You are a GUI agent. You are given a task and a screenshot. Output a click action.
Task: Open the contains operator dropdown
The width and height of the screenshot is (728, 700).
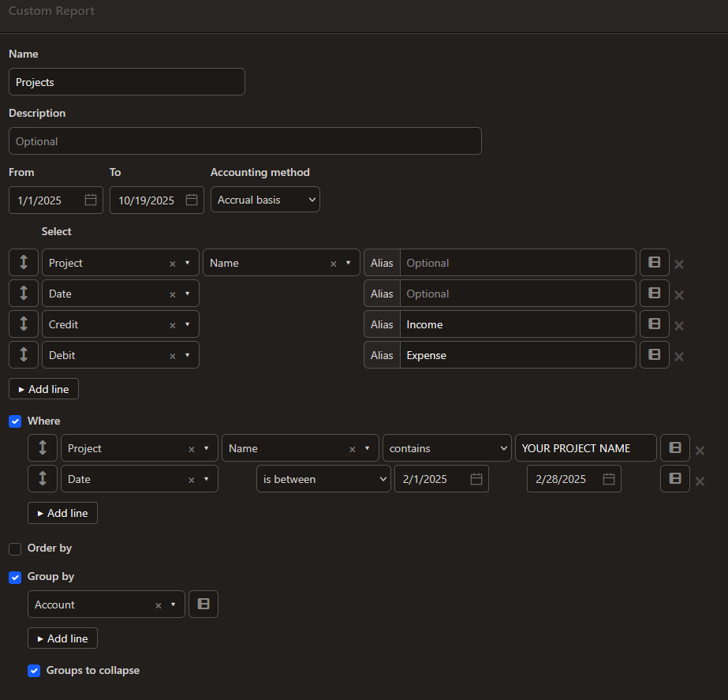point(446,447)
